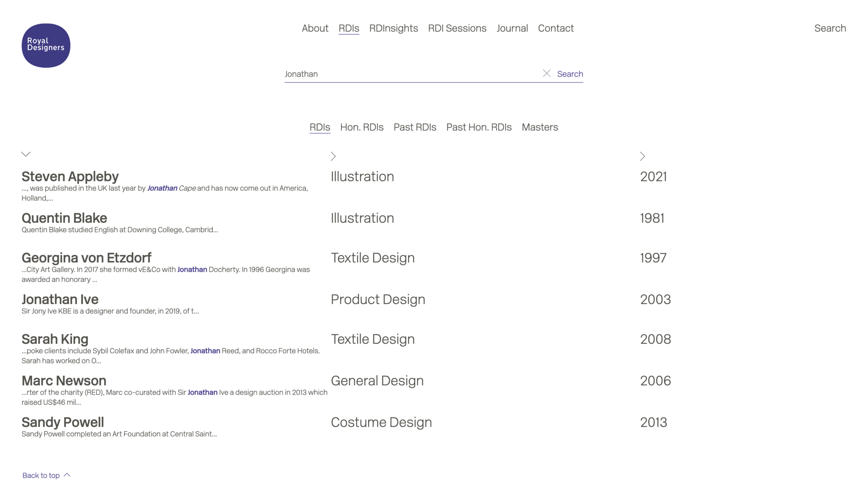This screenshot has width=868, height=487.
Task: Open the About menu item
Action: click(x=315, y=28)
